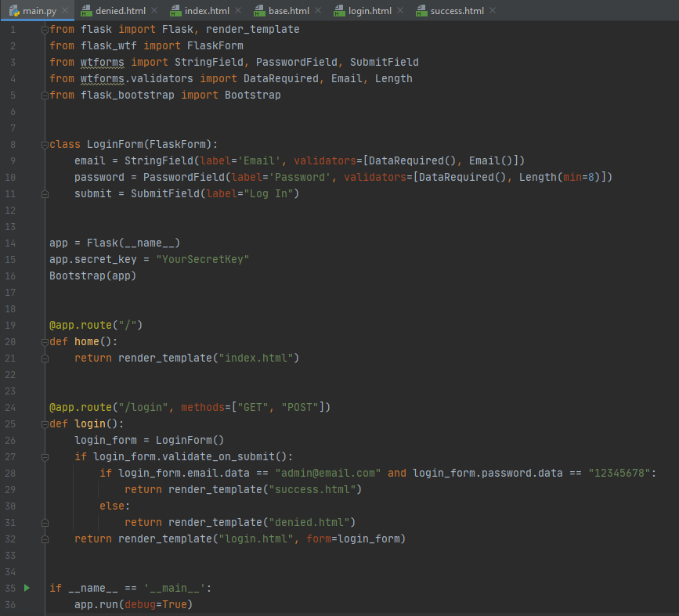Click the "denied.html" string in code
This screenshot has height=616, width=679.
309,523
